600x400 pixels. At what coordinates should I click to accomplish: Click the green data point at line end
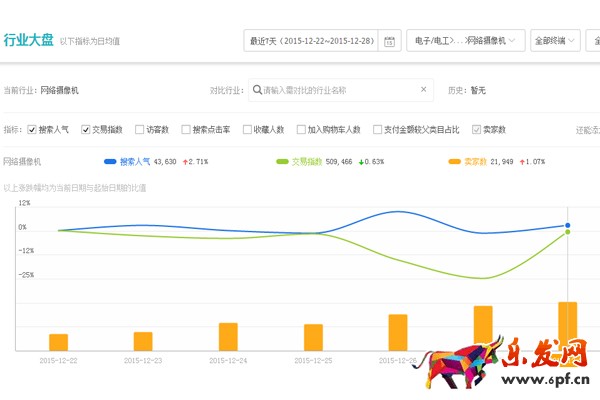[568, 232]
